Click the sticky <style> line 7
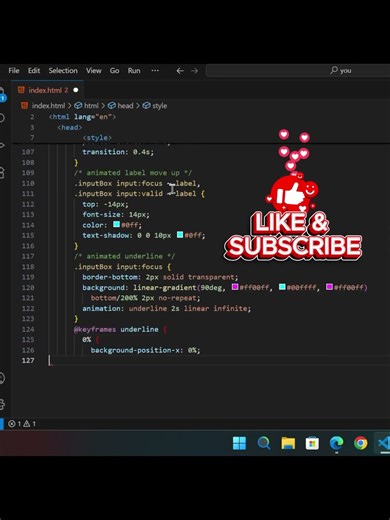Image resolution: width=390 pixels, height=520 pixels. [97, 138]
